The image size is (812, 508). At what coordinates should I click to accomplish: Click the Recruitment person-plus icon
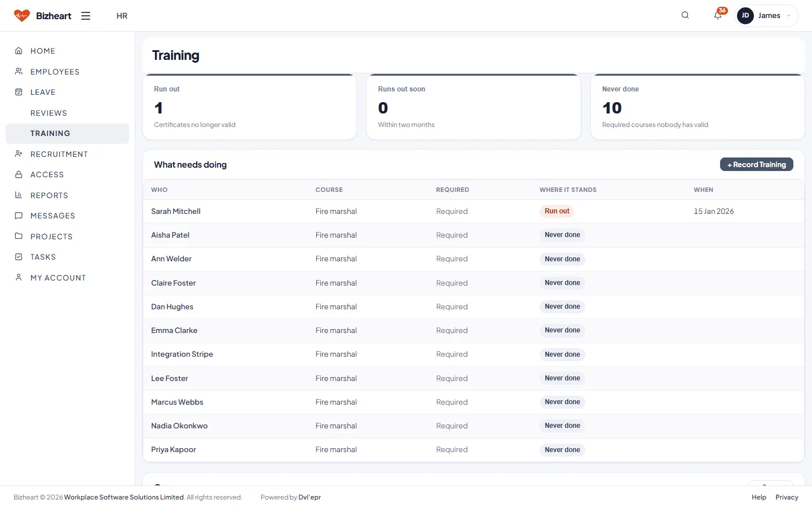tap(19, 154)
